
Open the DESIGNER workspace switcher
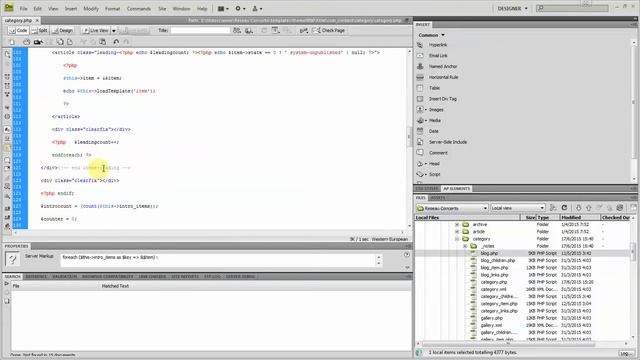point(512,9)
